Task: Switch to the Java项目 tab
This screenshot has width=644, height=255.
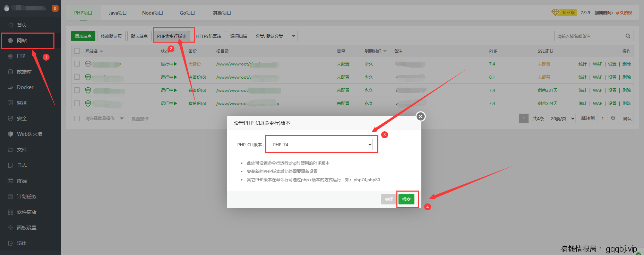Action: click(x=118, y=13)
